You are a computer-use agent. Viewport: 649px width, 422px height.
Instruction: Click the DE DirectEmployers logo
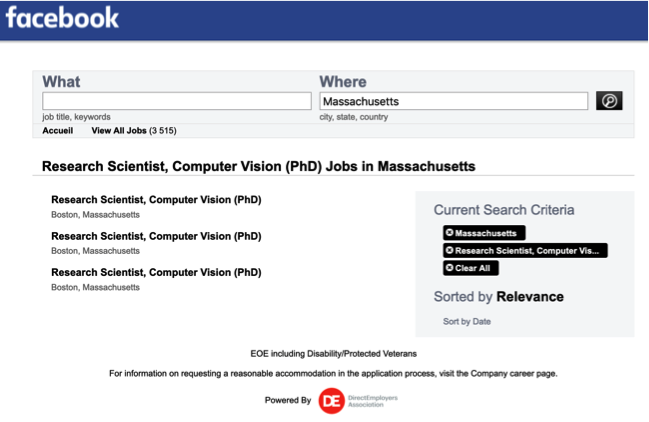(332, 400)
